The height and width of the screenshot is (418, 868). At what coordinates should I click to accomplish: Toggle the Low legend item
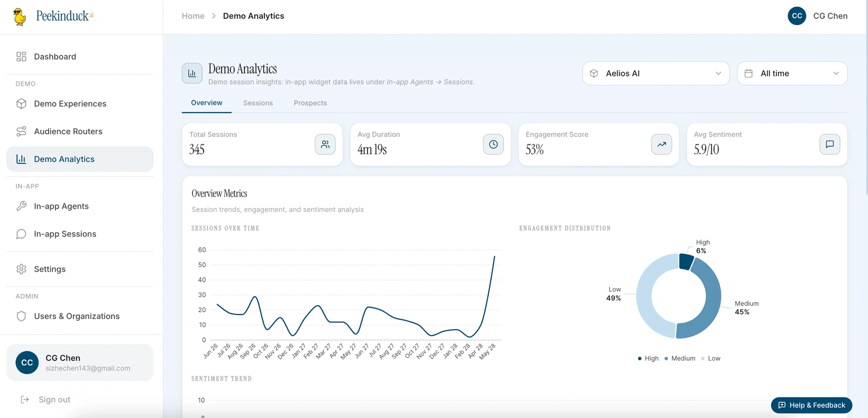pos(711,358)
